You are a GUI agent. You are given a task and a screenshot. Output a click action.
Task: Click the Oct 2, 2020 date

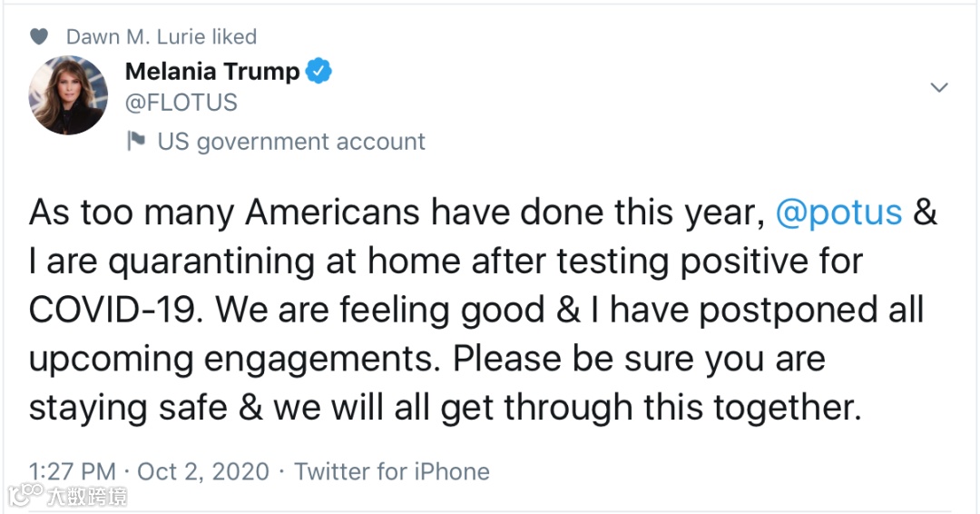[203, 471]
